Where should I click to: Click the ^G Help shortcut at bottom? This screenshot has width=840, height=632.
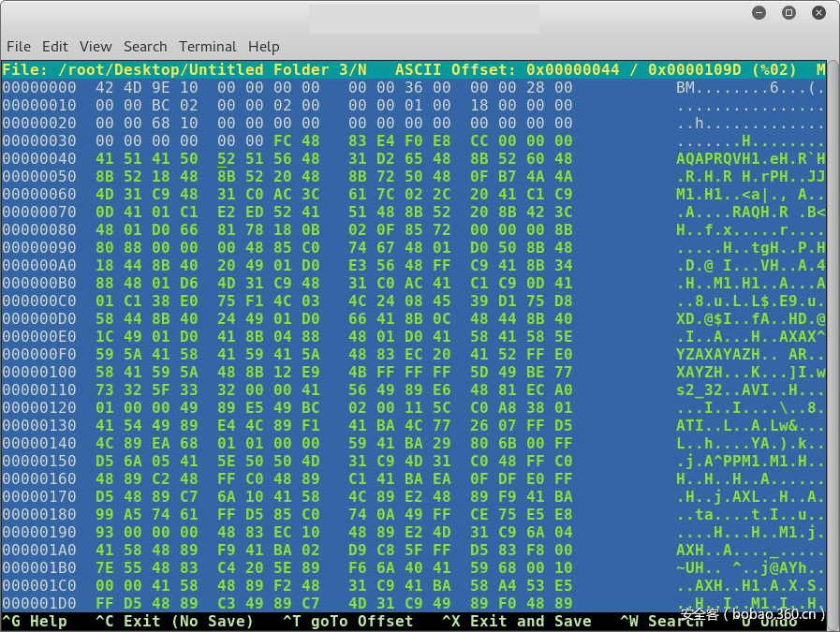tap(35, 621)
